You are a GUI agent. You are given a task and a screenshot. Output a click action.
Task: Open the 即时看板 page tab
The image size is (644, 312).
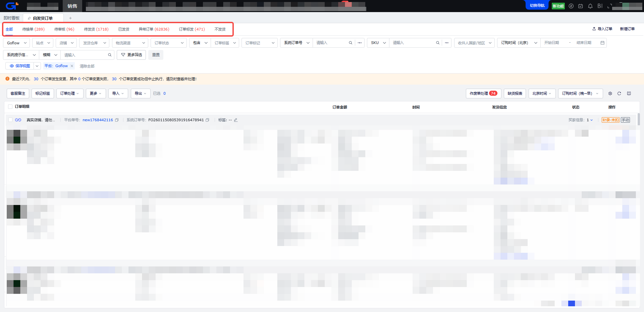click(x=11, y=18)
